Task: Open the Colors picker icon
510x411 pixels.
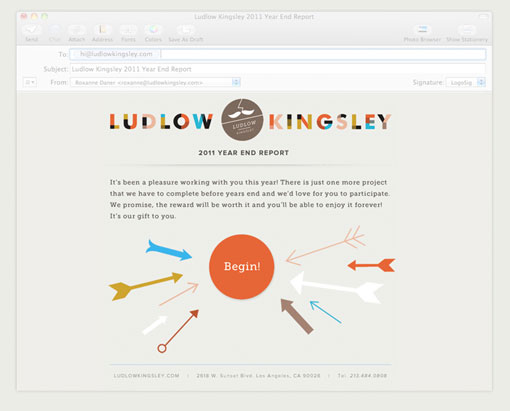Action: tap(153, 30)
